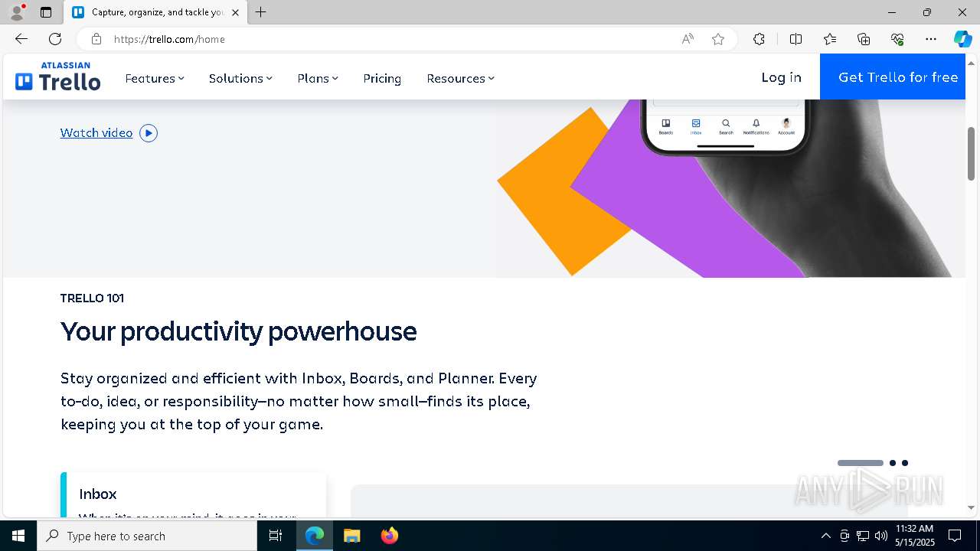Click the Log in link
Image resolution: width=980 pixels, height=551 pixels.
pos(781,77)
